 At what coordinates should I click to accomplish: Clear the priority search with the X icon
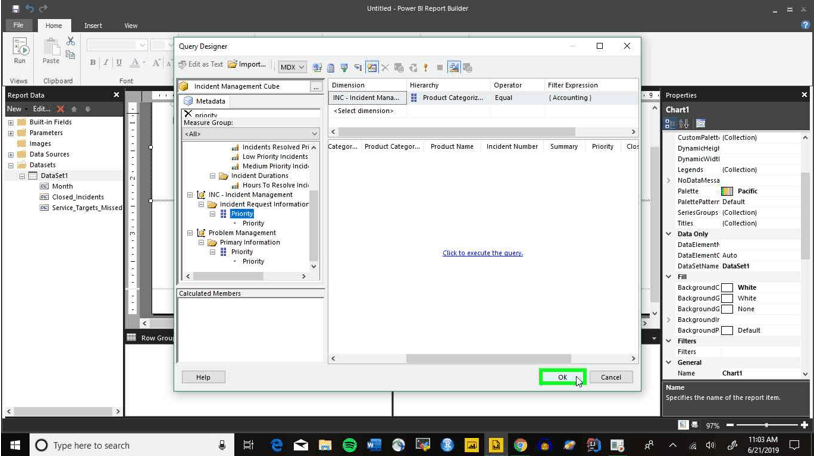188,114
